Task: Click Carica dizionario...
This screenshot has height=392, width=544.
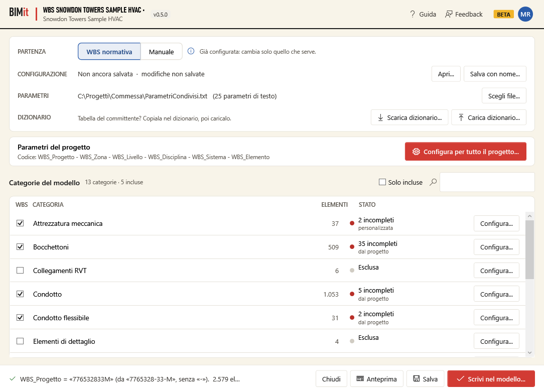Action: (x=488, y=117)
